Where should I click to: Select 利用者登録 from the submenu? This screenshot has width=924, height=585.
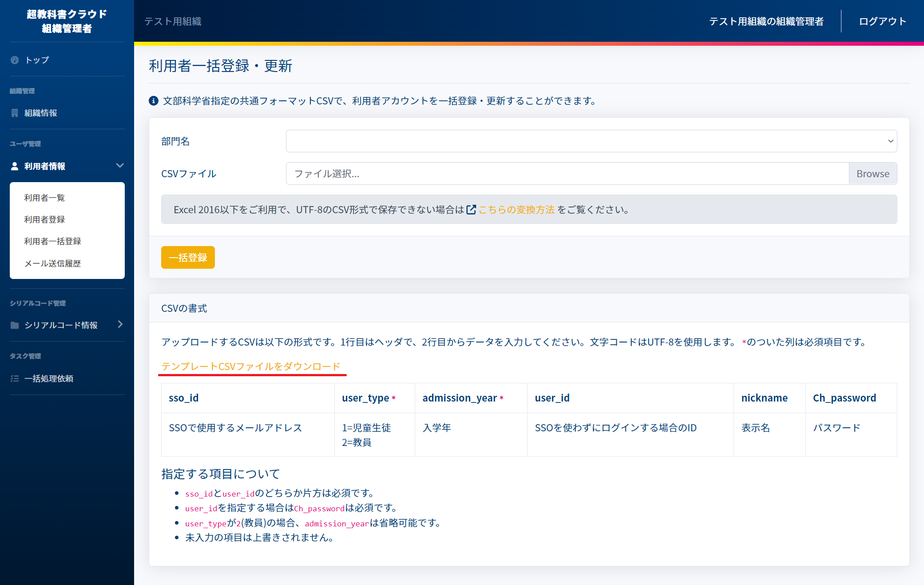44,219
